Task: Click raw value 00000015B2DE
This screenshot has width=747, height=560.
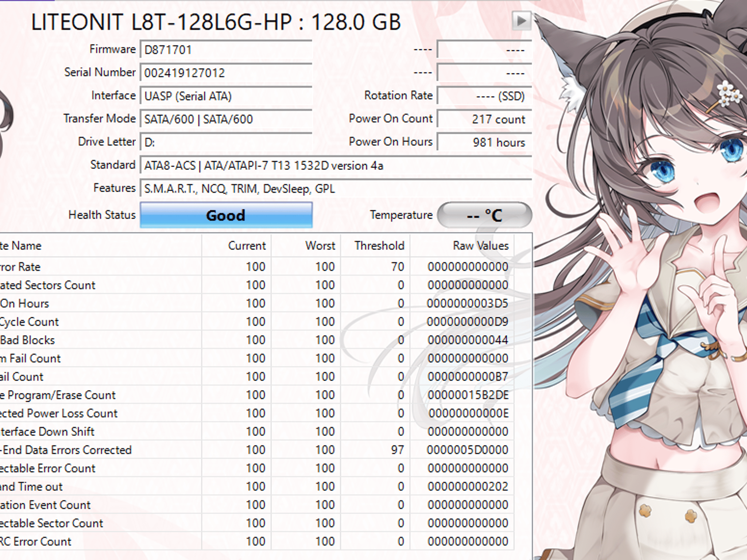Action: [x=468, y=395]
